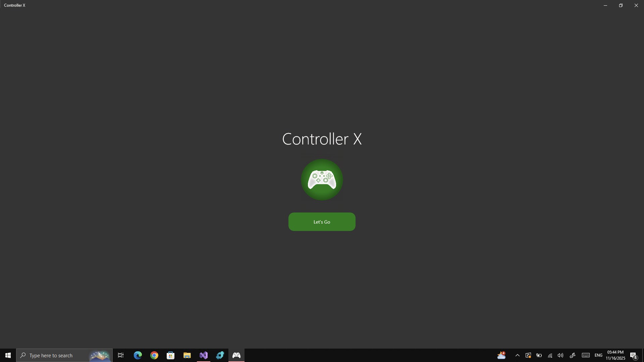Image resolution: width=644 pixels, height=362 pixels.
Task: Click the Let's Go button
Action: pos(322,222)
